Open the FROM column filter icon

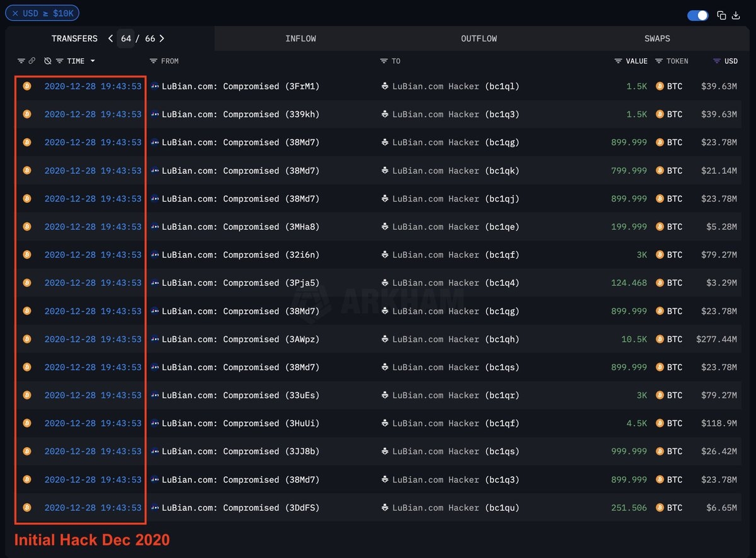(153, 61)
